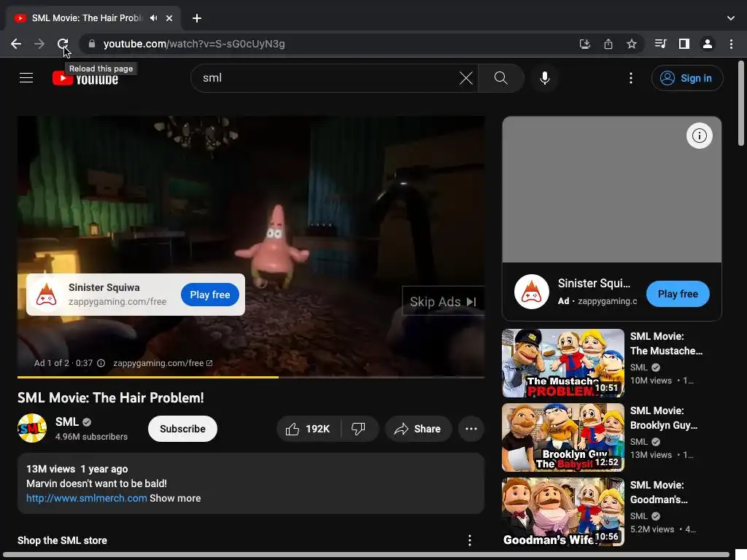747x560 pixels.
Task: Close the SML Movie browser tab
Action: [x=169, y=18]
